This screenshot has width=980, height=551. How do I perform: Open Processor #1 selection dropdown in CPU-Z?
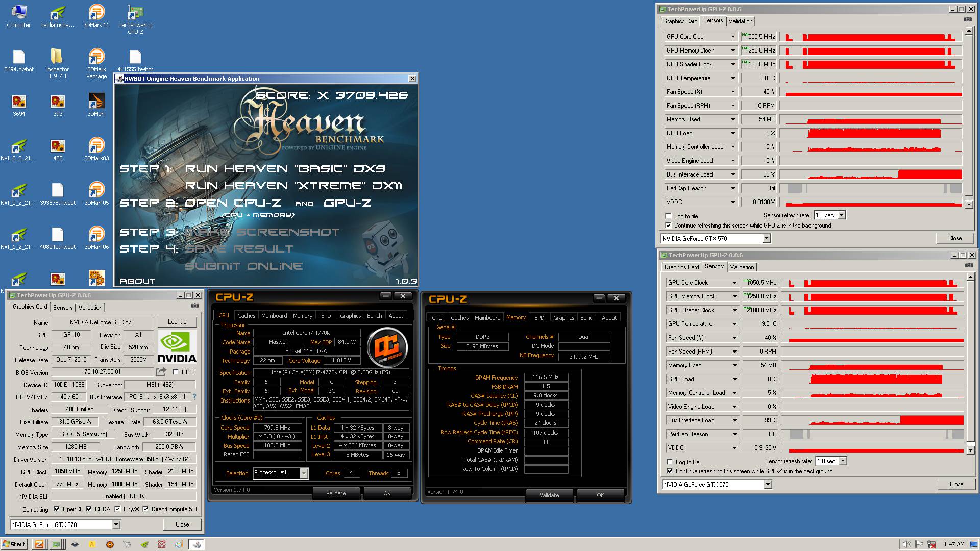(304, 473)
